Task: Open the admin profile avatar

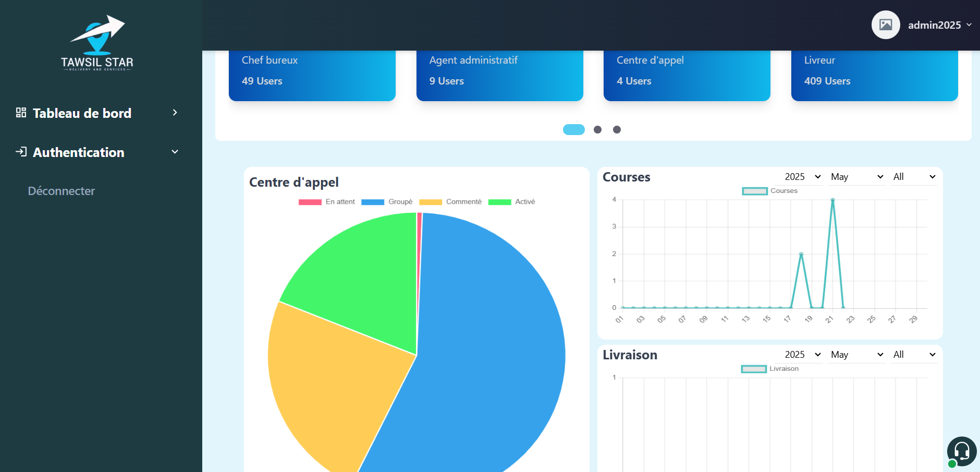Action: tap(886, 25)
